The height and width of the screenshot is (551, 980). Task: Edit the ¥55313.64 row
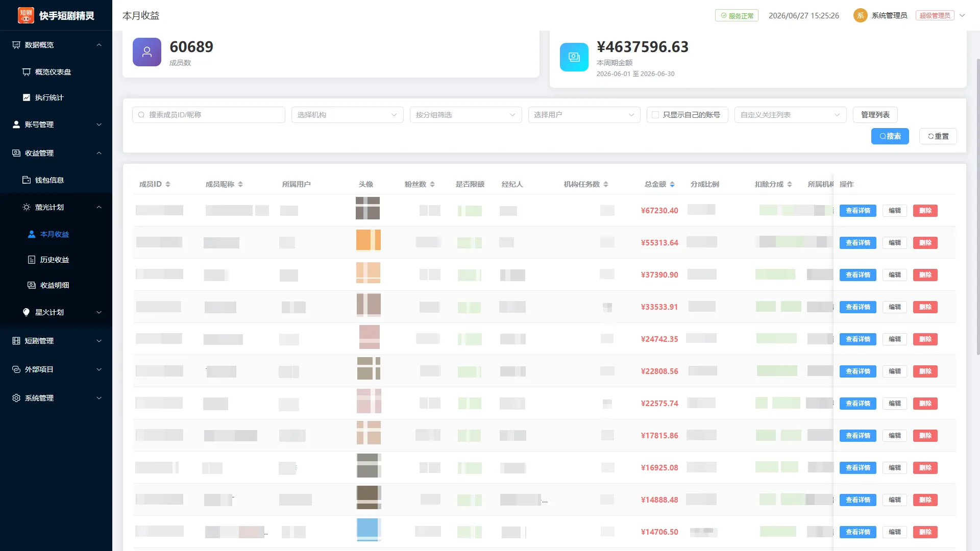pyautogui.click(x=894, y=243)
